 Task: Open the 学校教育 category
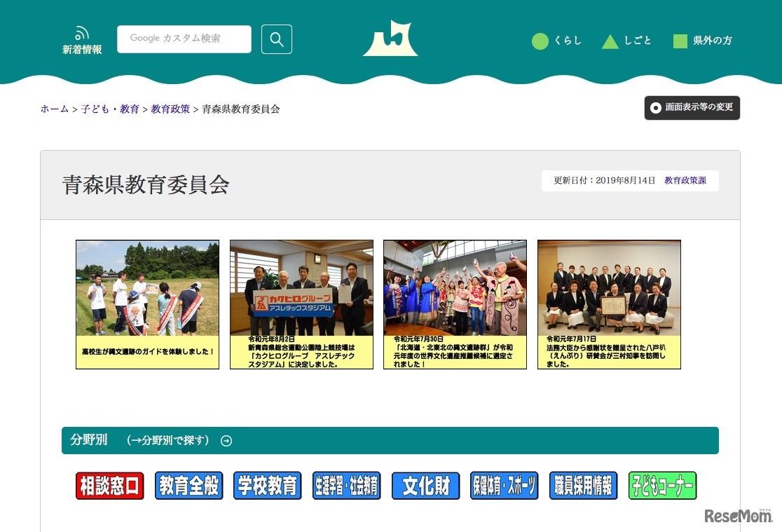pos(268,485)
